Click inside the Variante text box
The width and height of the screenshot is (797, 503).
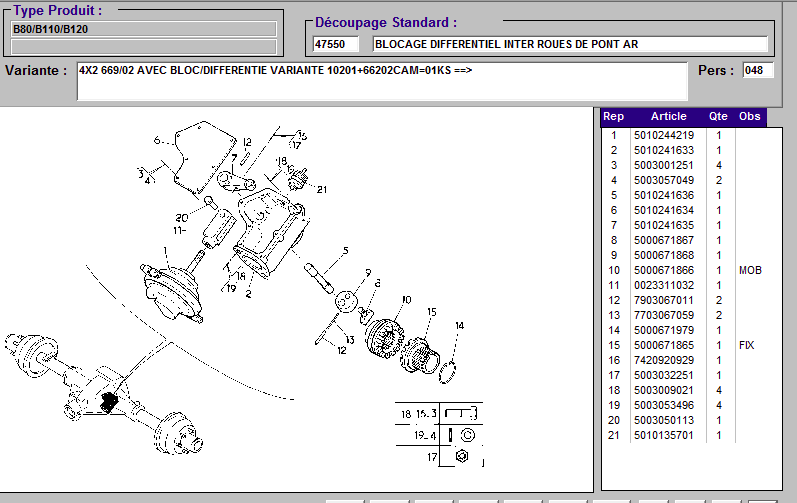(382, 80)
